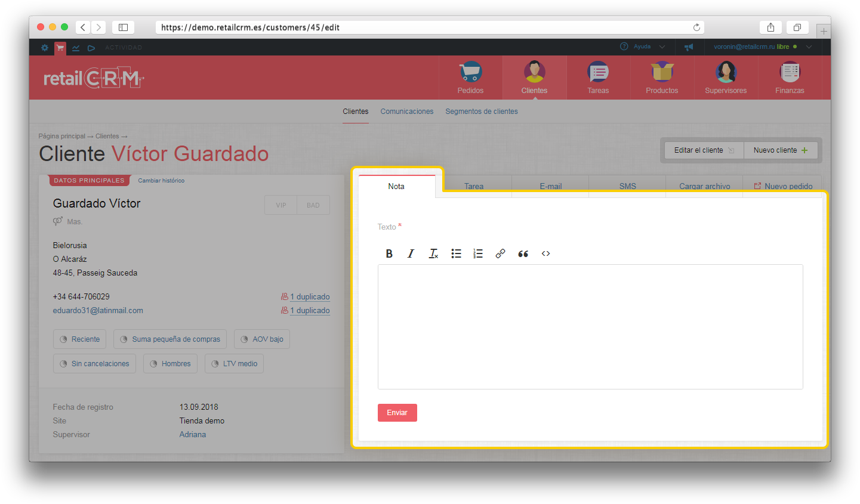Go to Clientes breadcrumb link
Screen dimensions: 860x504
107,136
